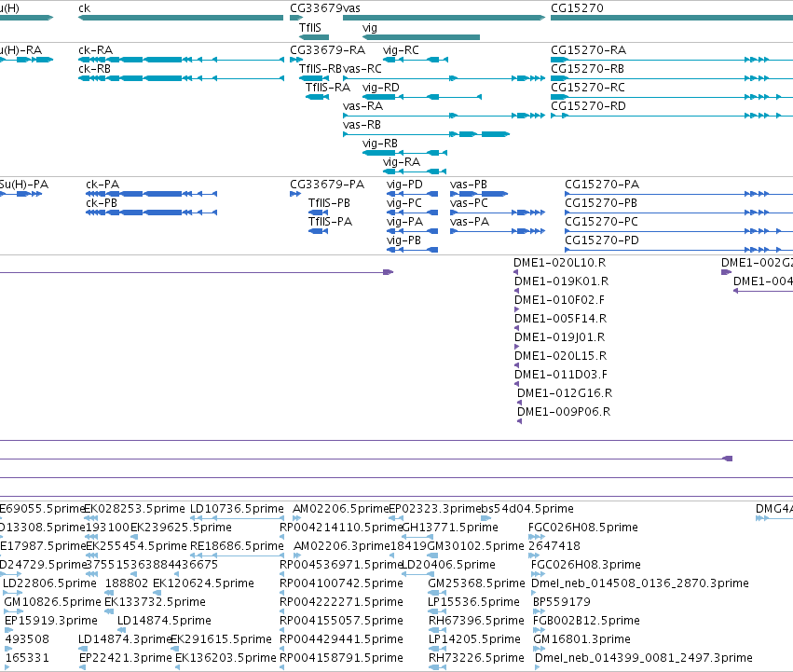Click transcript label 'CG15270-RA'
This screenshot has width=793, height=672.
click(x=588, y=50)
